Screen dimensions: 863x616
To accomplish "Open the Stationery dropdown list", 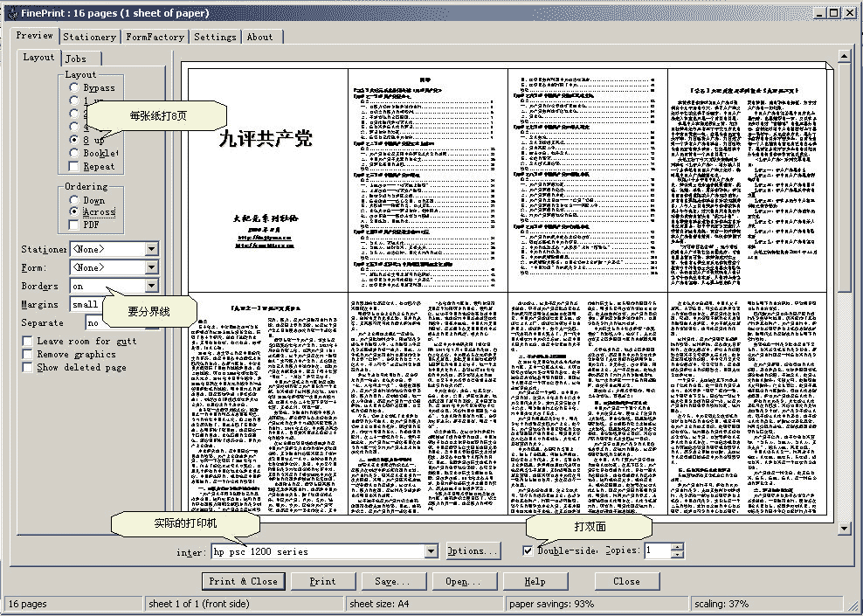I will (151, 249).
